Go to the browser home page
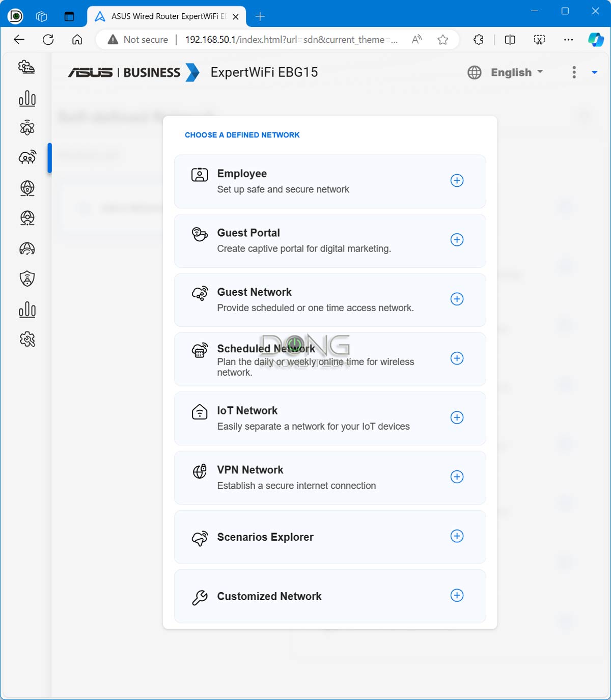The image size is (611, 700). pos(77,40)
